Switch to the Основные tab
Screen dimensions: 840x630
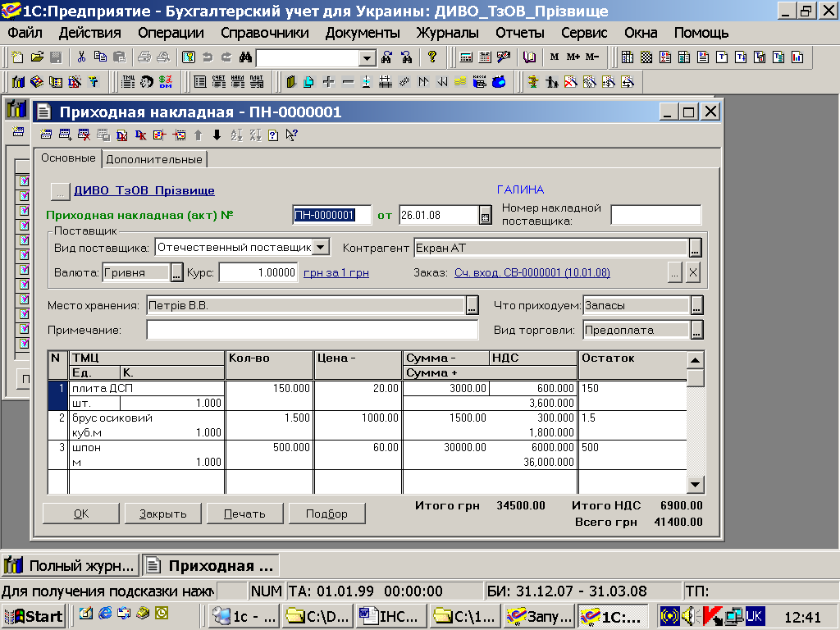click(x=69, y=158)
